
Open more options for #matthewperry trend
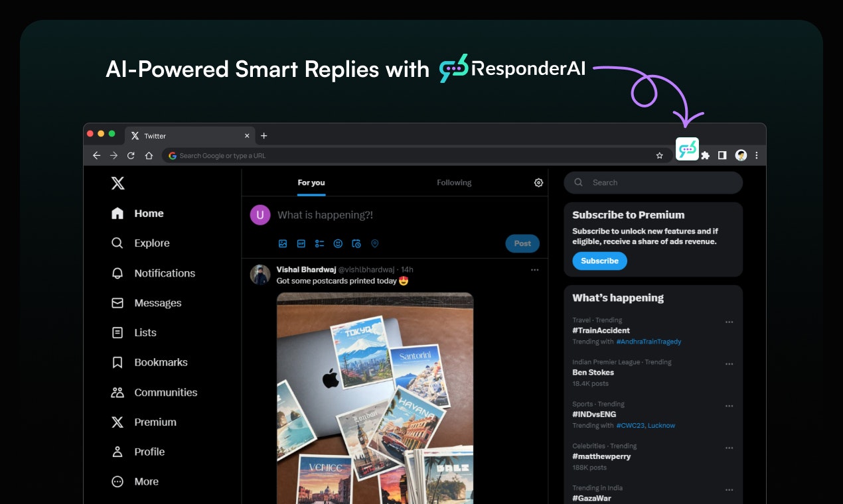(729, 448)
